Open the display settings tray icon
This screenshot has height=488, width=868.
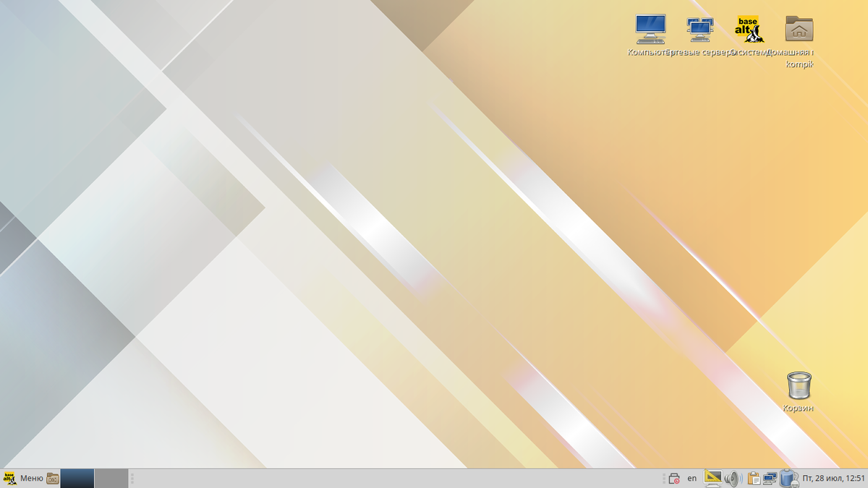coord(713,478)
